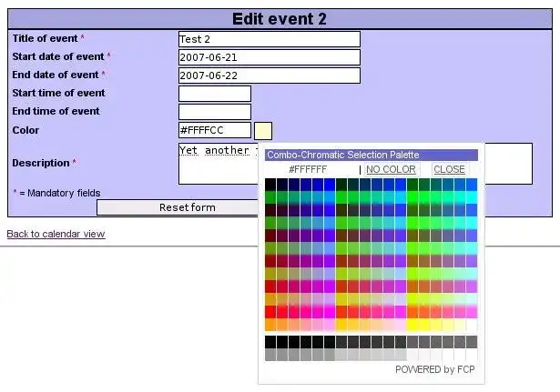Screen dimensions: 560x392
Task: Click the Start time of event label
Action: click(x=59, y=93)
